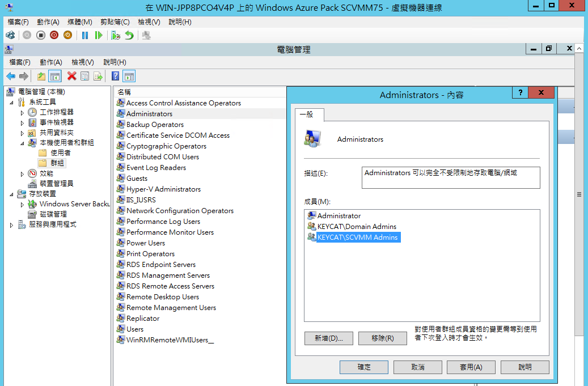Screen dimensions: 588x386
Task: Click the Export List toolbar icon
Action: point(98,77)
